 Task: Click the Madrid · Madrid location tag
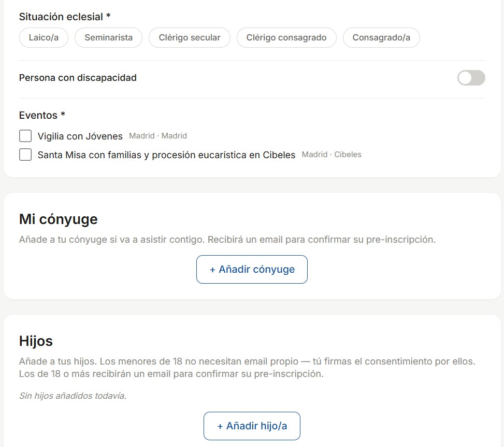click(158, 136)
